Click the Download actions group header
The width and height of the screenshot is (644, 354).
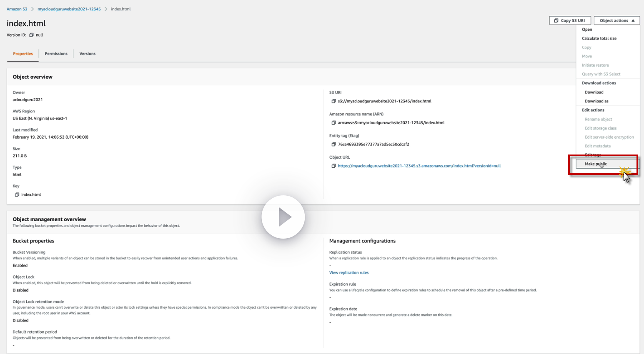tap(599, 83)
